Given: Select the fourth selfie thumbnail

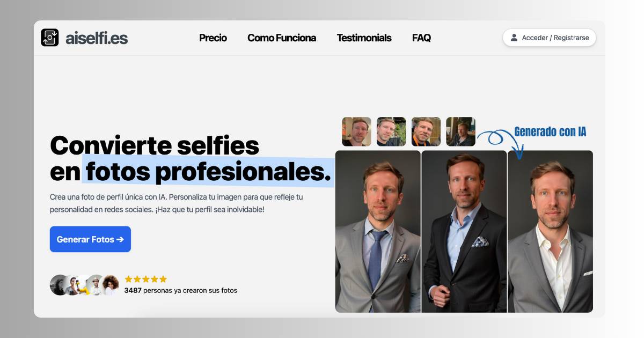Looking at the screenshot, I should [x=460, y=131].
